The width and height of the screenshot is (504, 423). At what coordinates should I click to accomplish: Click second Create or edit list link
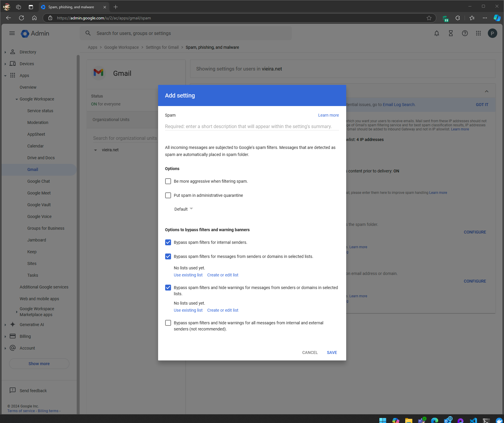tap(223, 310)
